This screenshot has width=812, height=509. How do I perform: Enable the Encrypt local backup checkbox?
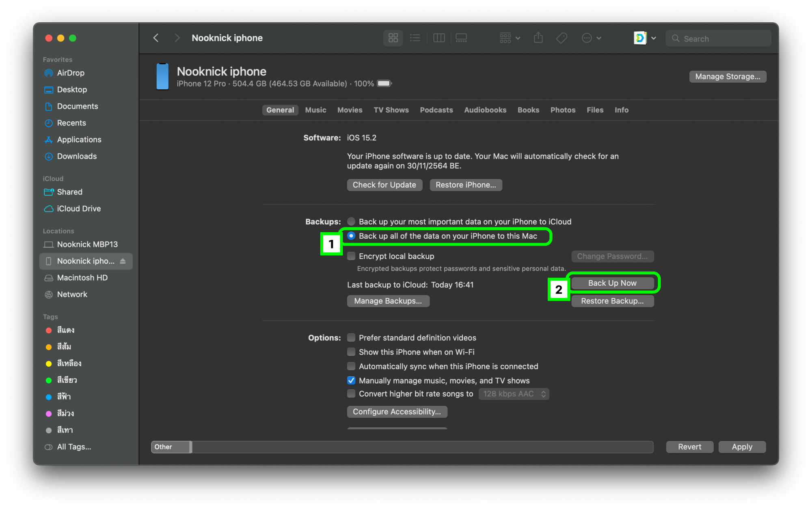click(x=351, y=256)
